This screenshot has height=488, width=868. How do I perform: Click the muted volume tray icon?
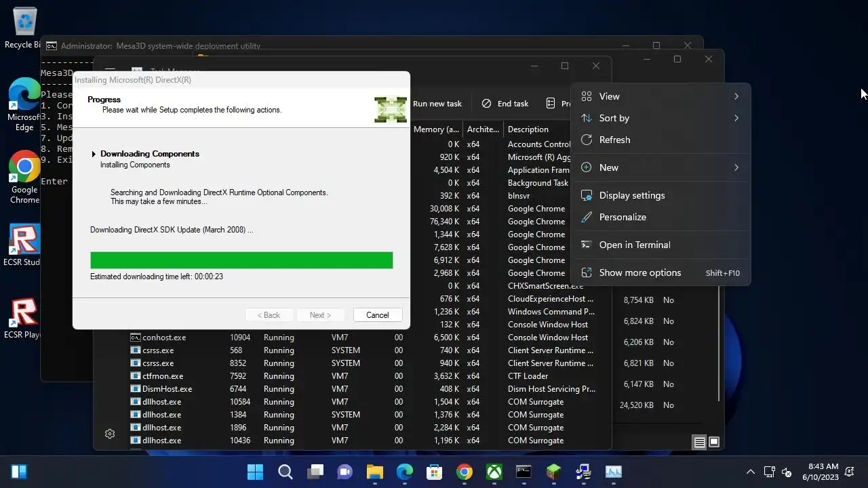pos(787,472)
